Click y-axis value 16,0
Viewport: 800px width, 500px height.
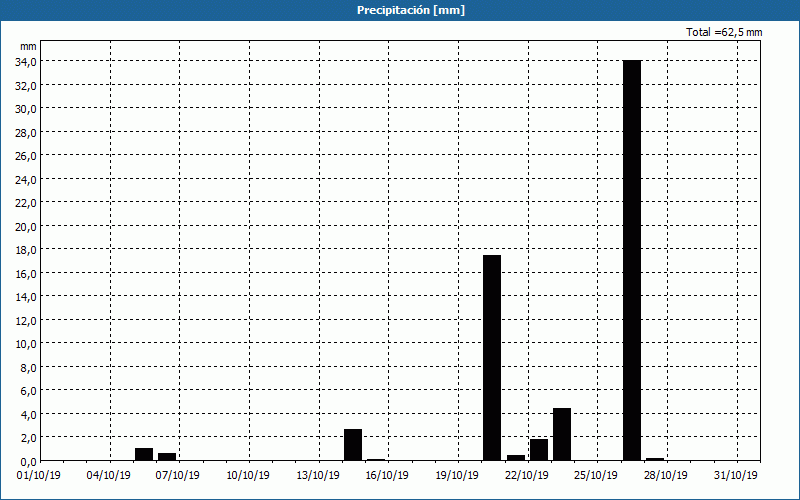tap(26, 274)
